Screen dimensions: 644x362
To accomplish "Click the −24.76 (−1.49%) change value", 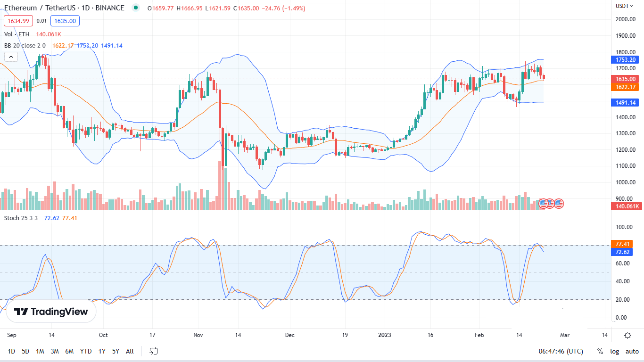I will [x=283, y=8].
